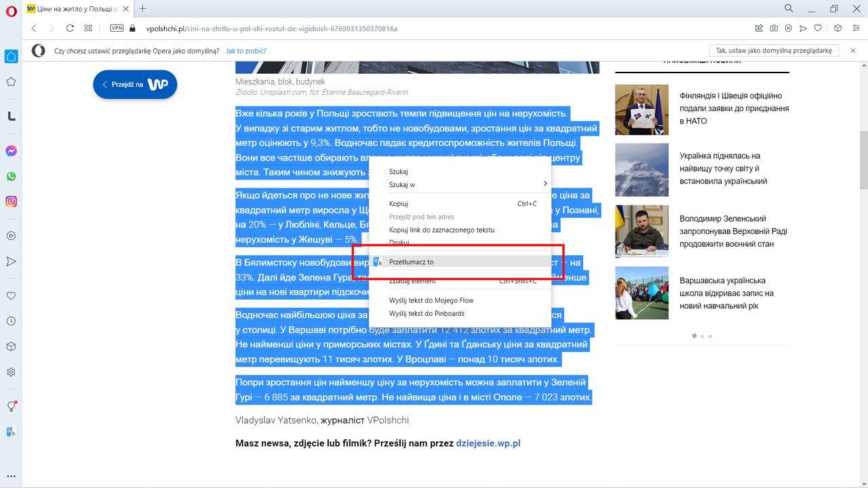Open a new tab with plus button
Screen dimensions: 868x488
pos(142,9)
